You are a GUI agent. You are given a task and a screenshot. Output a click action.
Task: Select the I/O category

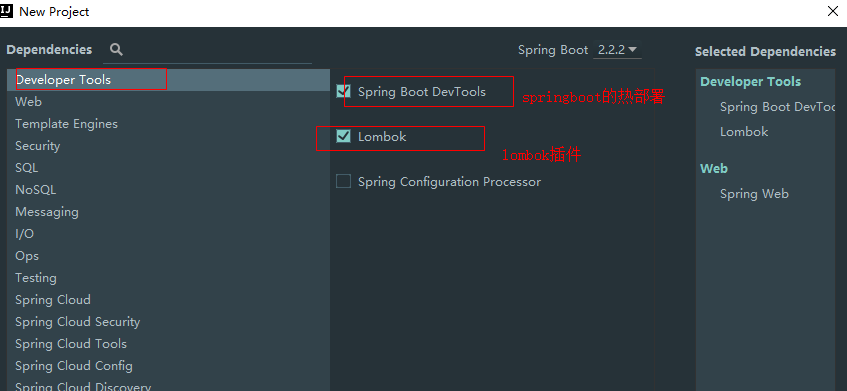point(168,234)
